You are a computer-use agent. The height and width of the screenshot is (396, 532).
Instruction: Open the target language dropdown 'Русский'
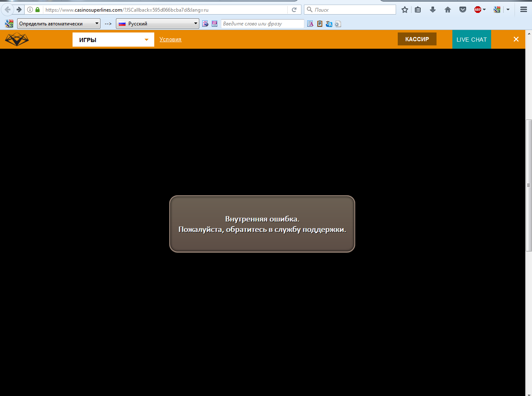(158, 24)
